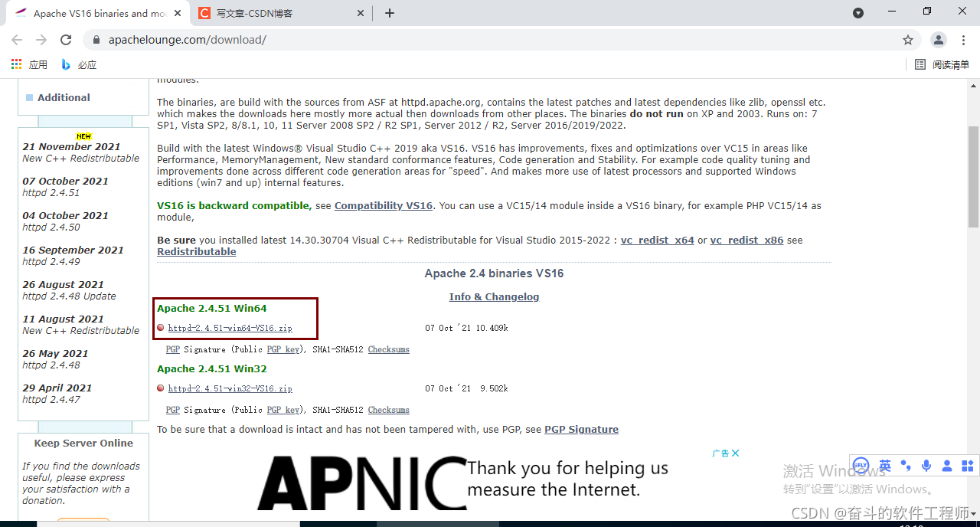
Task: View site info via the padlock icon
Action: [x=96, y=40]
